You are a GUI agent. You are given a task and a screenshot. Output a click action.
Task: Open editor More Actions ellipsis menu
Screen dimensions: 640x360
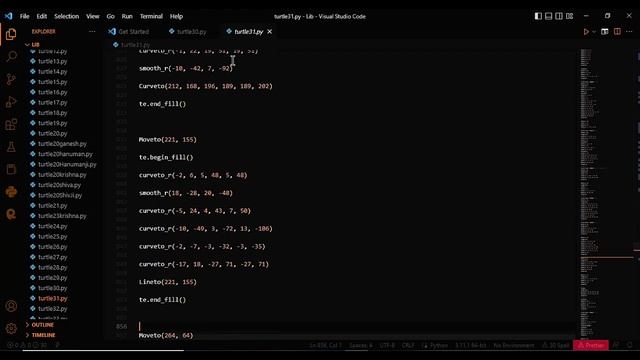[629, 31]
